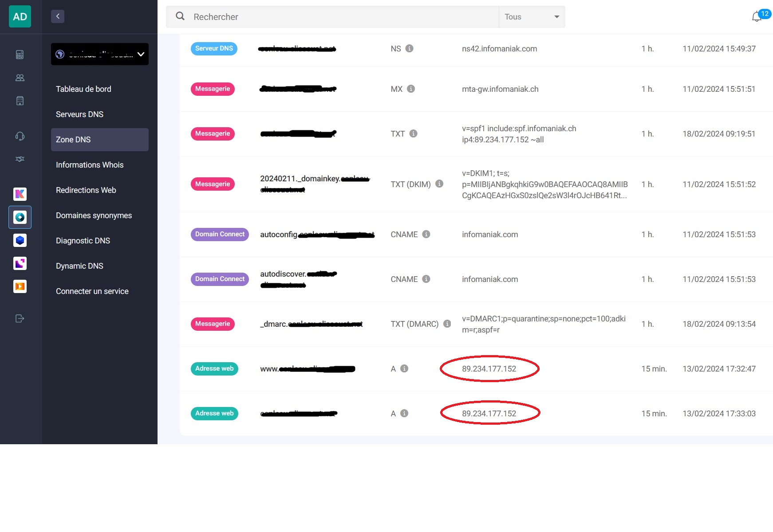This screenshot has width=773, height=532.
Task: Open the kSuite 'K' product icon
Action: 20,194
